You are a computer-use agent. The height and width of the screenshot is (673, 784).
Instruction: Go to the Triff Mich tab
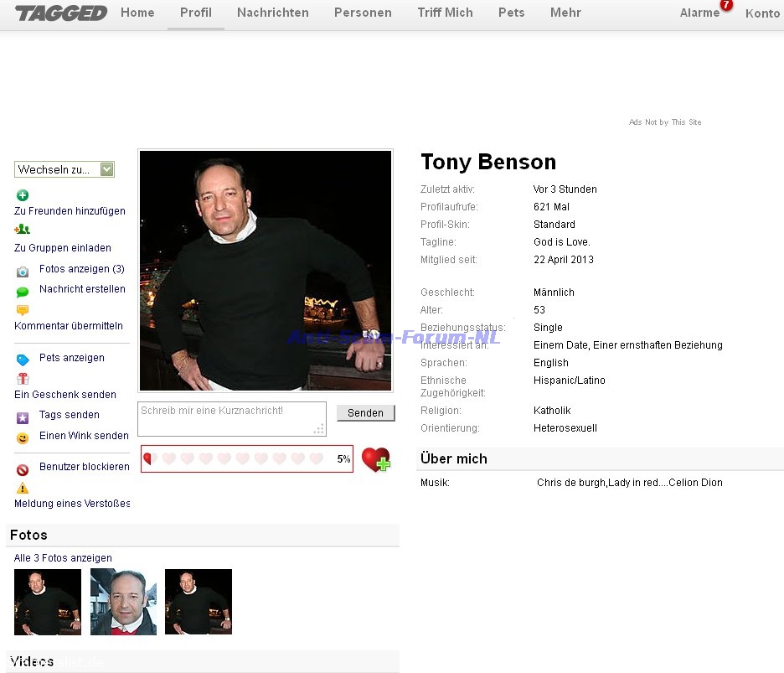click(445, 13)
